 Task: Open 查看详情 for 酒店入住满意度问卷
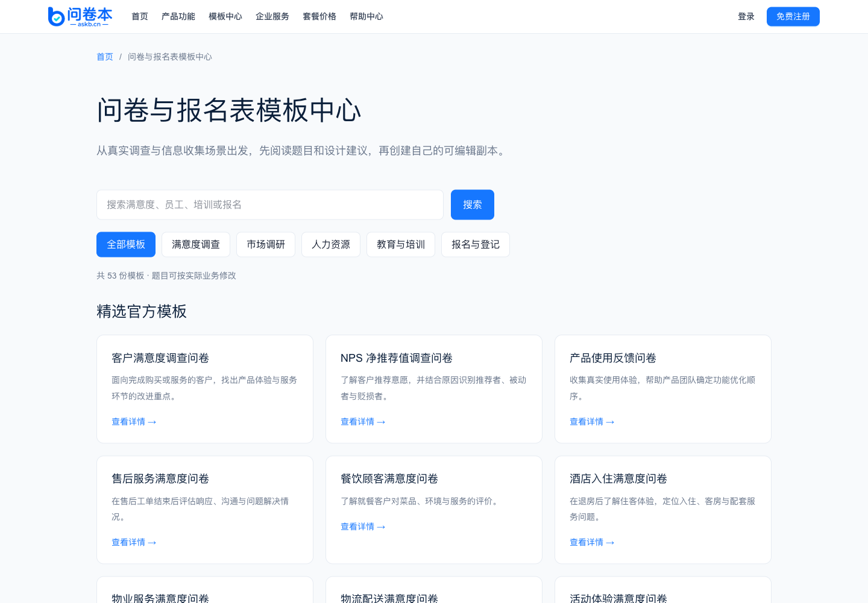592,542
